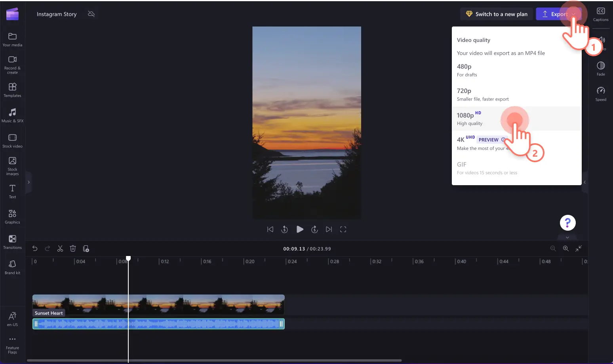Open Record & create tools
This screenshot has height=364, width=613.
coord(12,64)
